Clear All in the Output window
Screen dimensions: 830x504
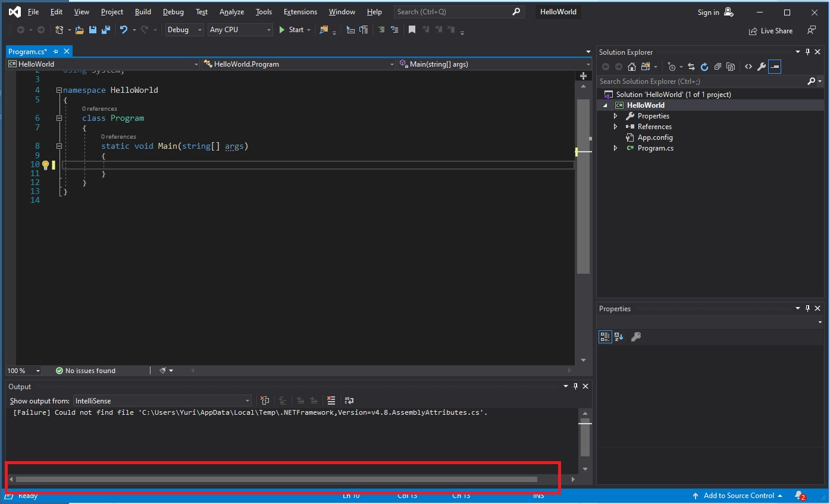pyautogui.click(x=331, y=400)
